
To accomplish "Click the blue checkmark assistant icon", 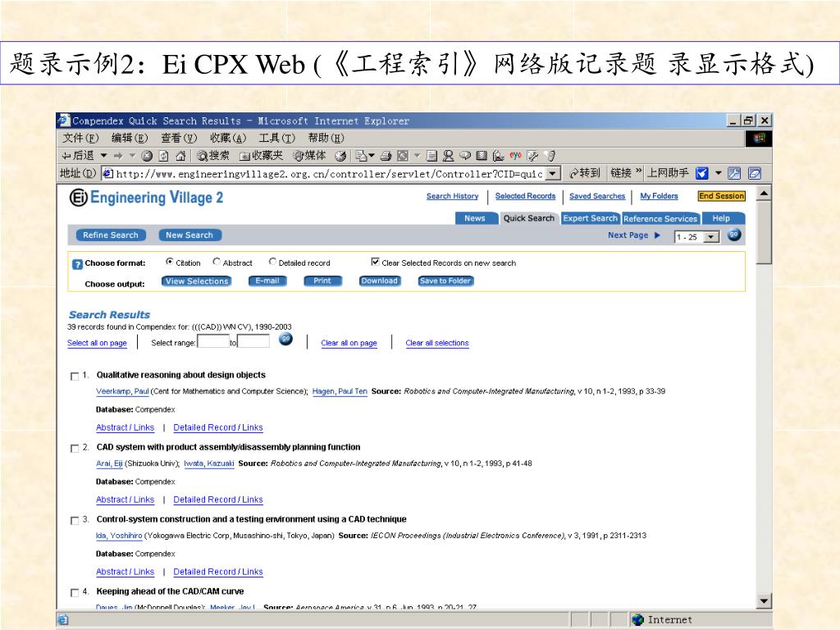I will (x=702, y=173).
